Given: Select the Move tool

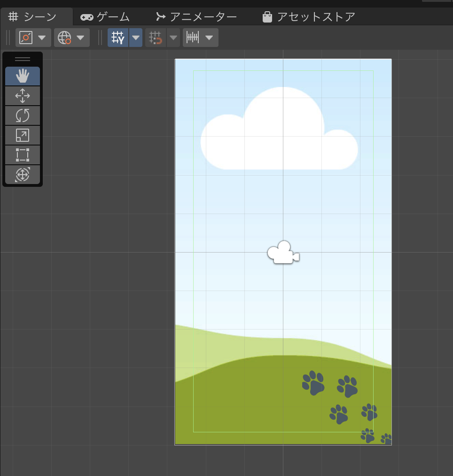Looking at the screenshot, I should (x=23, y=96).
